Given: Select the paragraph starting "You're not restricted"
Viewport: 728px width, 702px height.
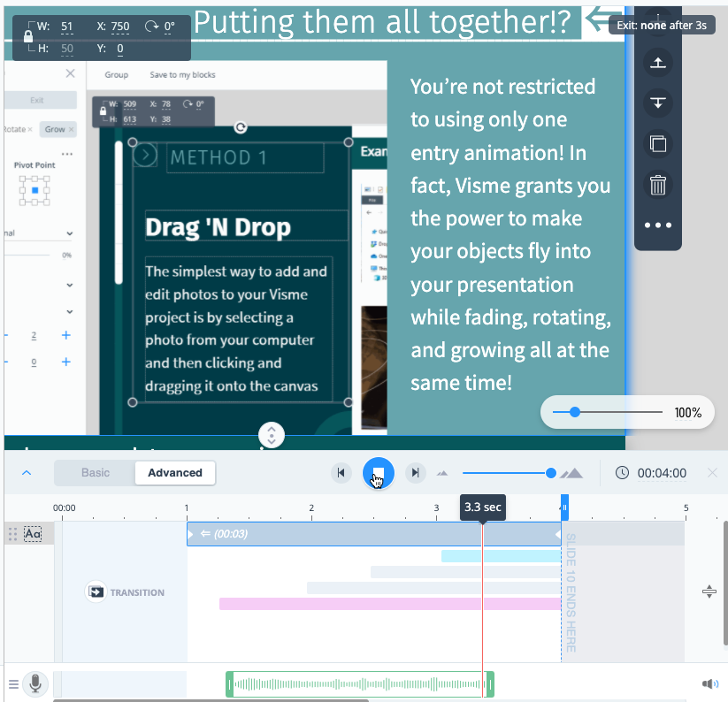Looking at the screenshot, I should click(x=510, y=235).
